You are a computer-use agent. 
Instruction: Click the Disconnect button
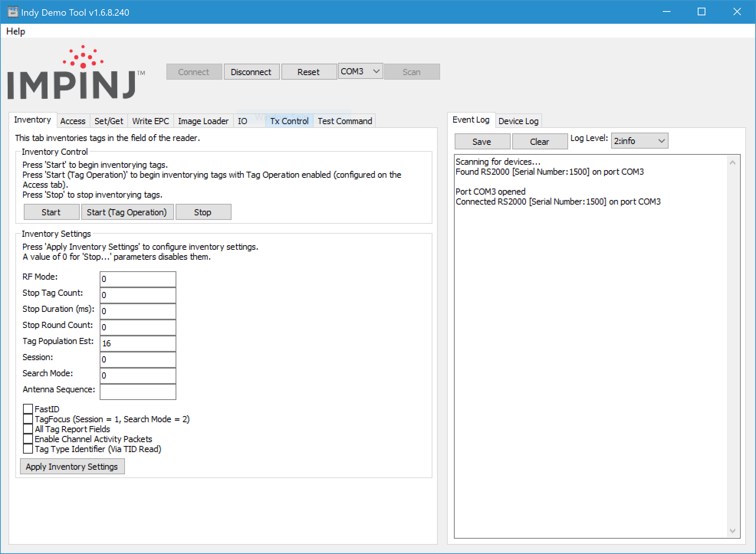click(251, 72)
